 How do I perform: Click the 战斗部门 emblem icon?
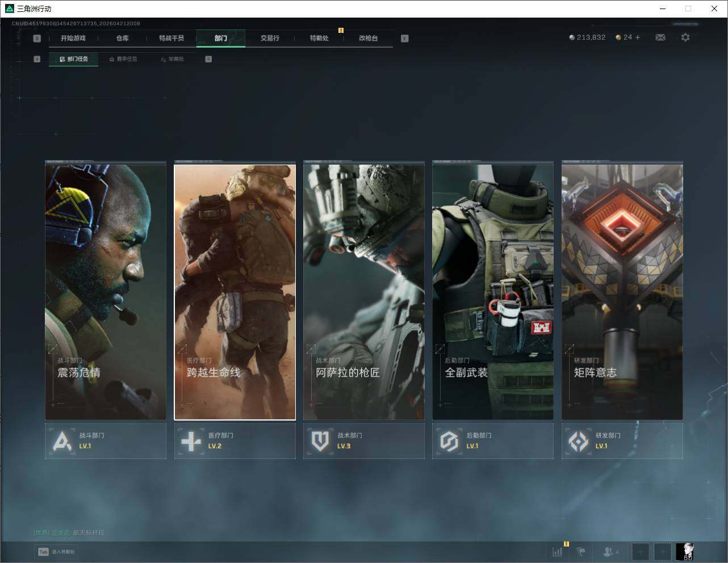[62, 441]
